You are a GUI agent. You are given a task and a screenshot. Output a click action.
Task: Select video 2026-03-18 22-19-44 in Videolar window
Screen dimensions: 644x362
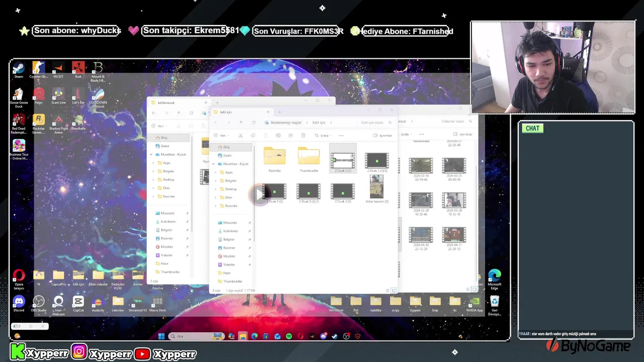(x=421, y=169)
